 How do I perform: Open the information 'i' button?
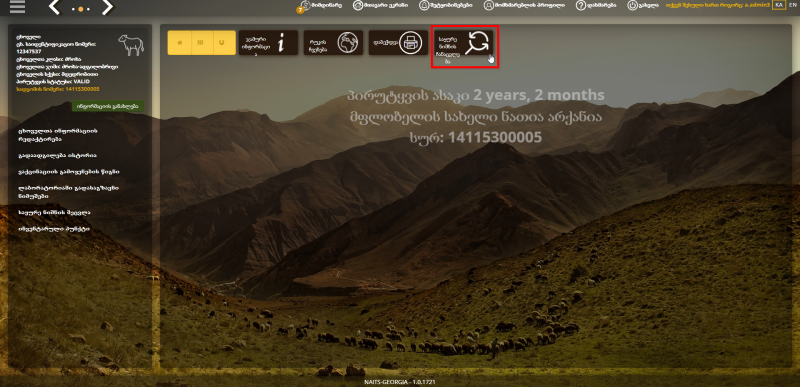pyautogui.click(x=268, y=43)
